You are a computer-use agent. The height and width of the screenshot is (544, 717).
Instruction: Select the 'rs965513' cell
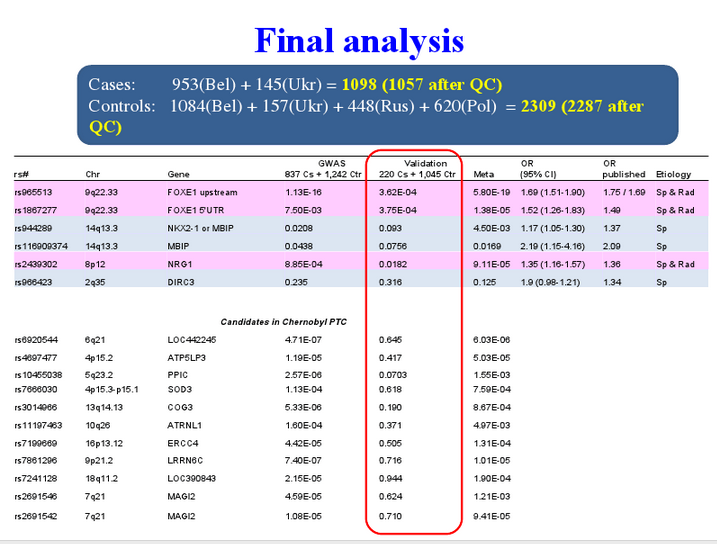(x=33, y=192)
